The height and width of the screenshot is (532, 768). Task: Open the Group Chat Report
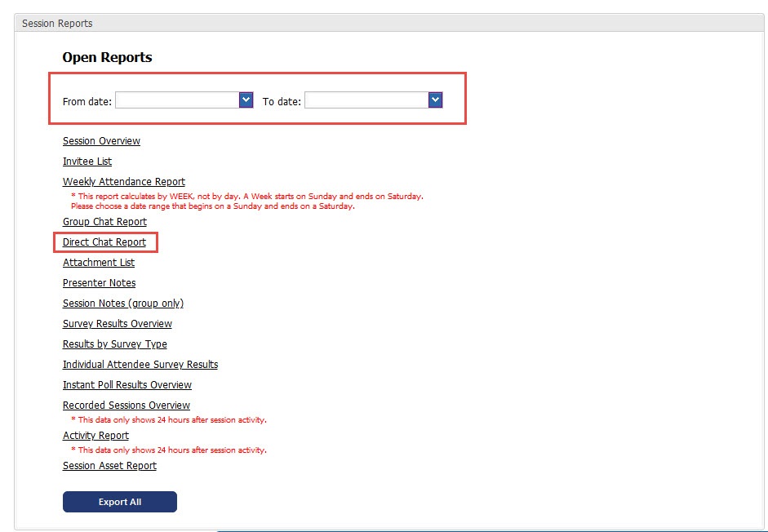(104, 222)
